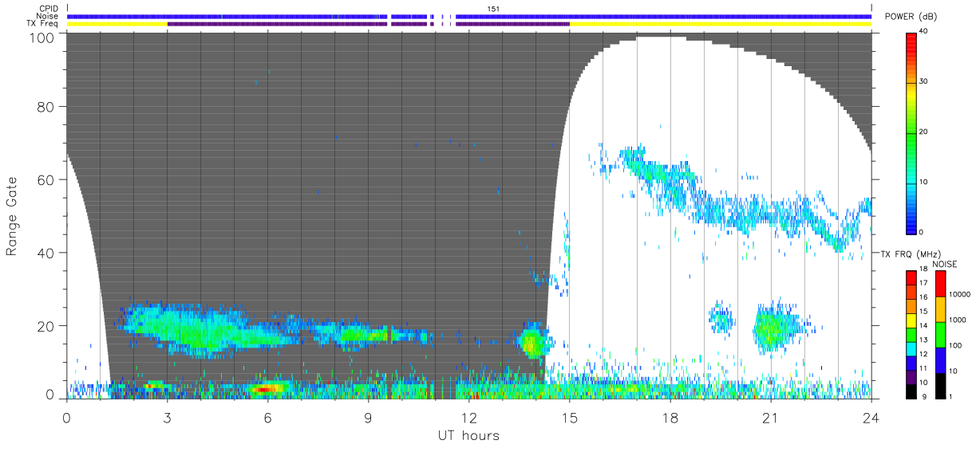
Task: Click the 21 tick on UT hours axis
Action: 771,418
